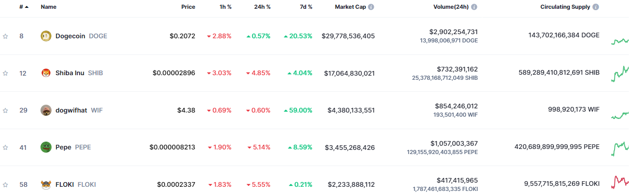
Task: Click the Circulating Supply info icon
Action: point(596,7)
